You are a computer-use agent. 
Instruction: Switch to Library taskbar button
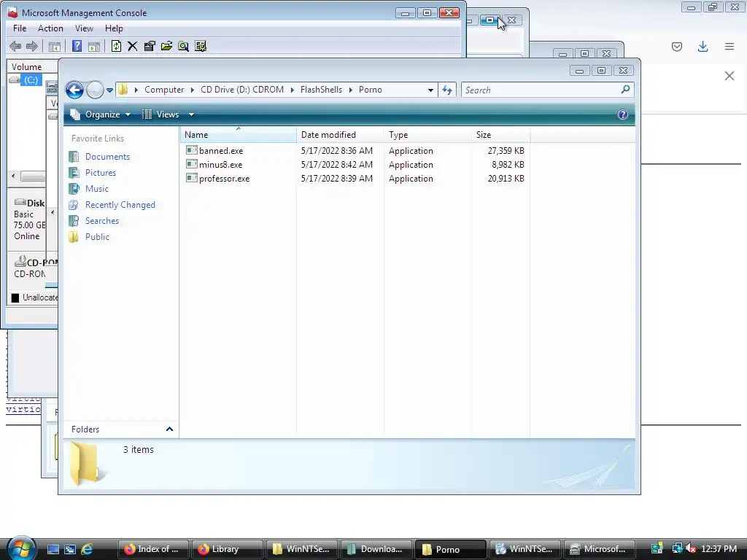pyautogui.click(x=227, y=549)
